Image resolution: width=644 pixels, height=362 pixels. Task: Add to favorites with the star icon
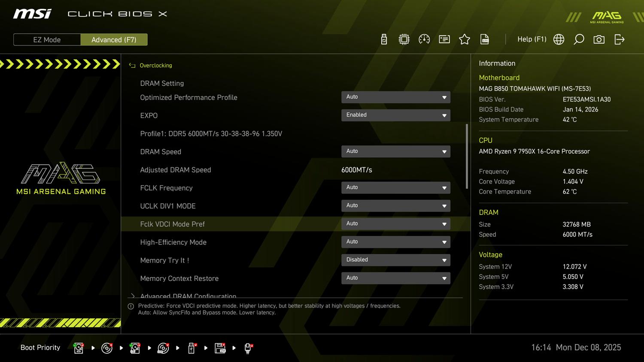pos(465,39)
